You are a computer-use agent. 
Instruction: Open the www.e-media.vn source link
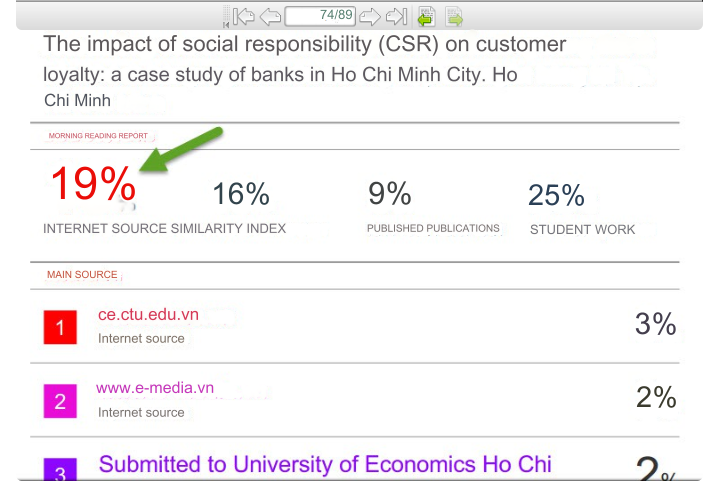tap(155, 388)
